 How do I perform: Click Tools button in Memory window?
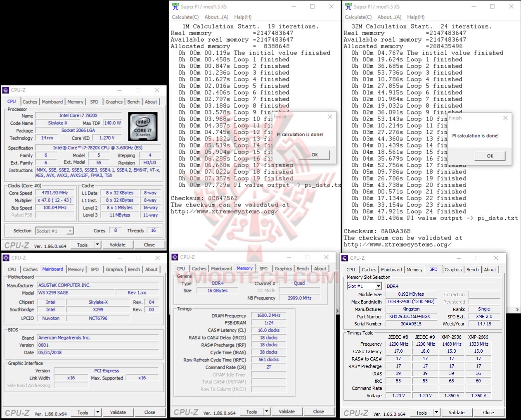251,411
